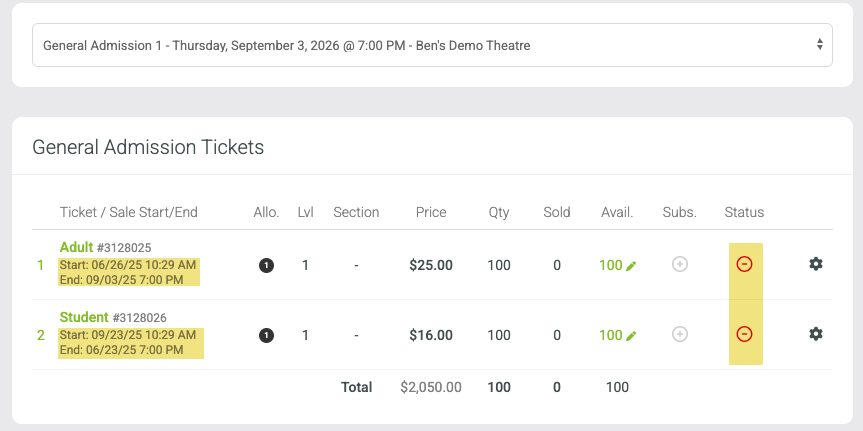Click Student ticket sale start/end dates

[x=131, y=342]
